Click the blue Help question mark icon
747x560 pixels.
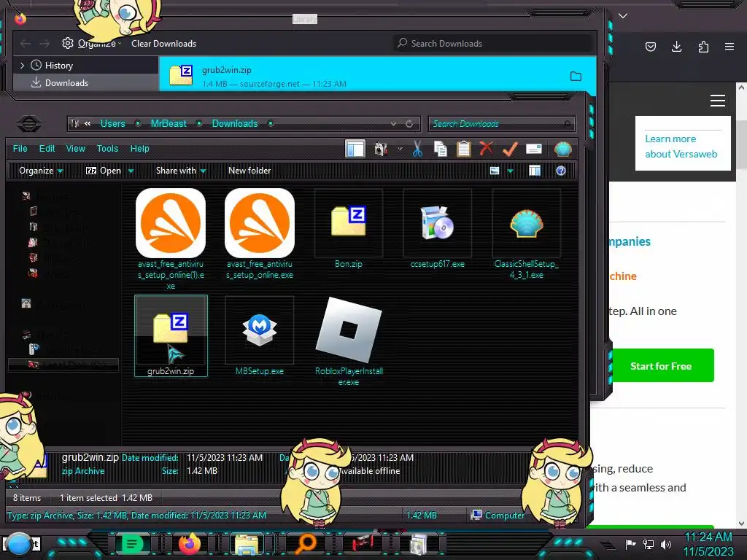tap(561, 171)
